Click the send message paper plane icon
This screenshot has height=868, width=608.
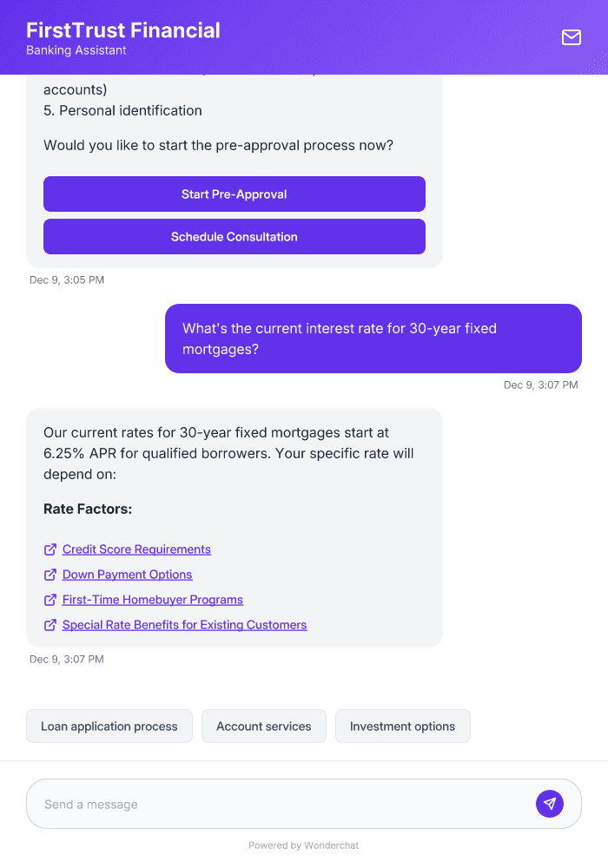click(x=549, y=803)
